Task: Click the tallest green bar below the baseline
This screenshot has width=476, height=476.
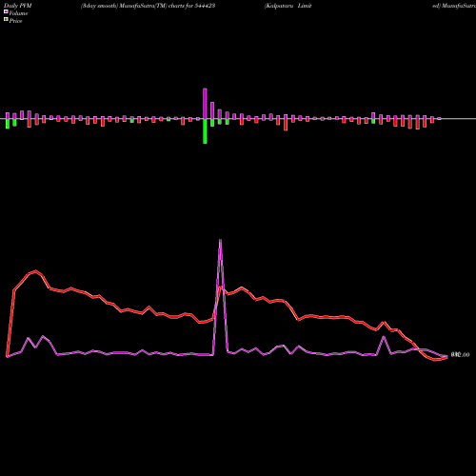Action: [205, 131]
